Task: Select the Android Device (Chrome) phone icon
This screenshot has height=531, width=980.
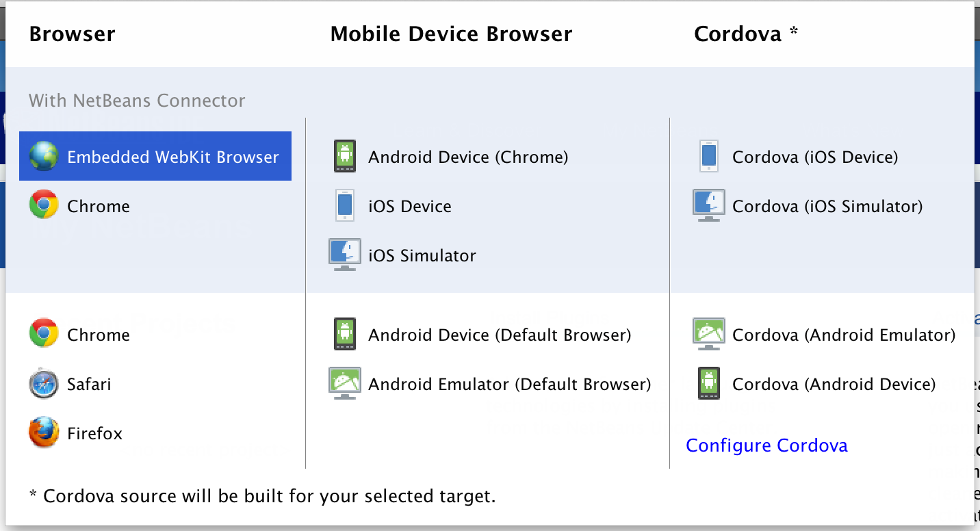Action: click(x=345, y=156)
